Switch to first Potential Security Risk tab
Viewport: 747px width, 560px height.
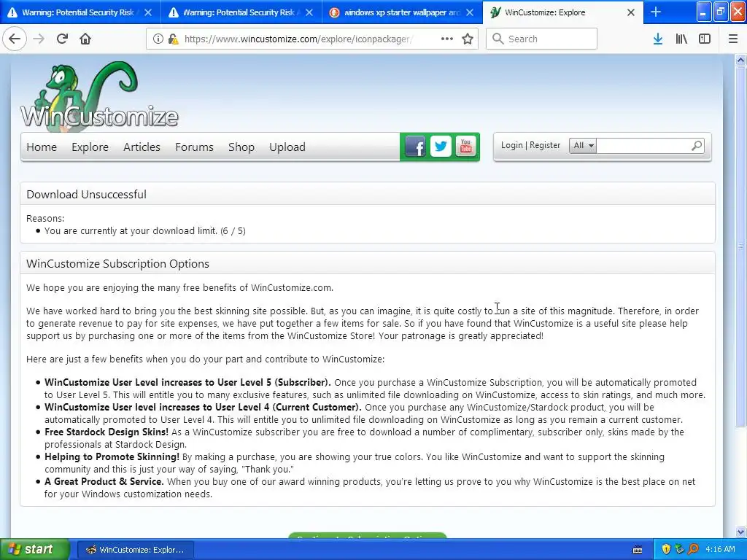coord(80,12)
